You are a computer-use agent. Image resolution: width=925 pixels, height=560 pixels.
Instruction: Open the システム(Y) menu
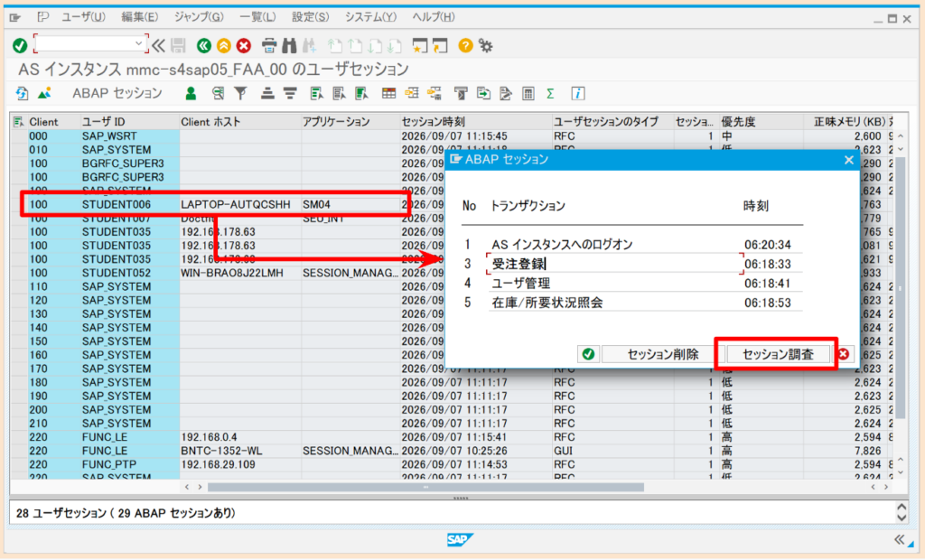(x=370, y=17)
